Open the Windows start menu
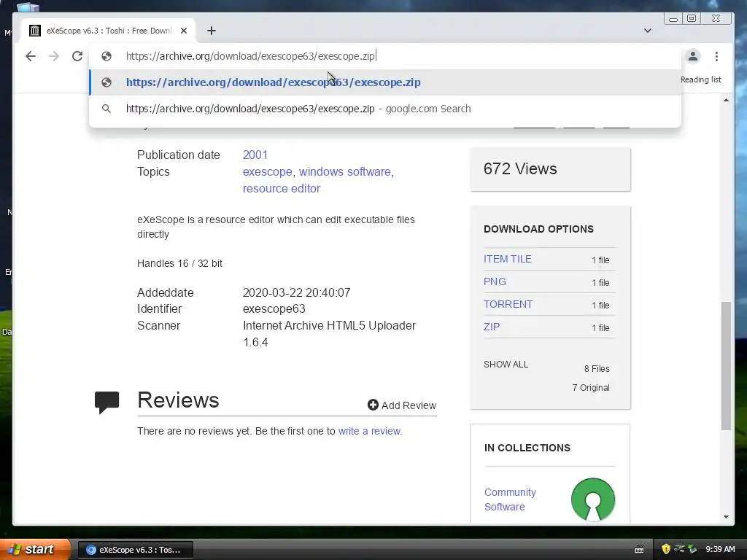The height and width of the screenshot is (560, 747). (34, 549)
